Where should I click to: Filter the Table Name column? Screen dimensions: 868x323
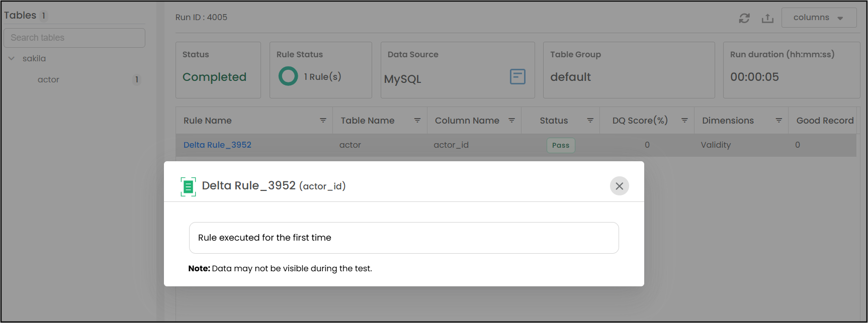point(417,121)
